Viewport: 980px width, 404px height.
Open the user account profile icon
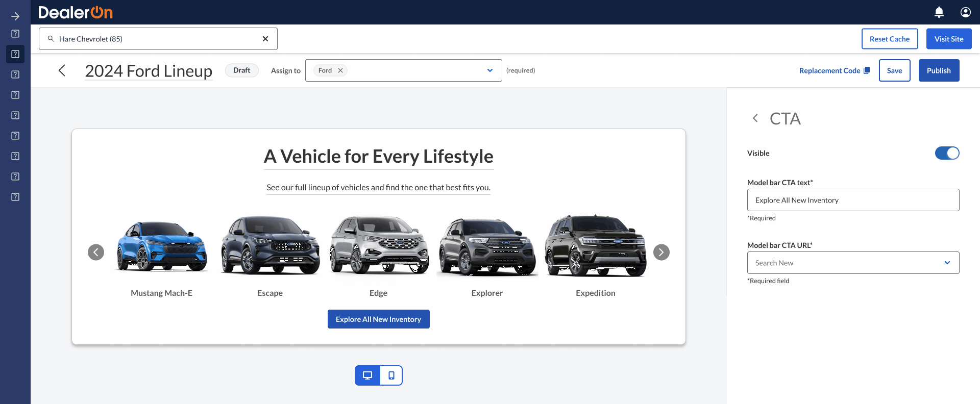click(x=966, y=12)
